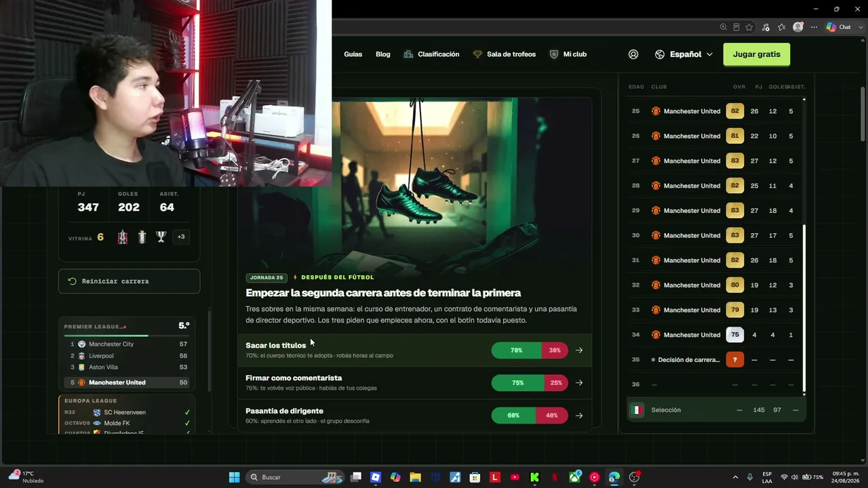Click the Molde FK Europa League row
Image resolution: width=868 pixels, height=488 pixels.
(127, 423)
